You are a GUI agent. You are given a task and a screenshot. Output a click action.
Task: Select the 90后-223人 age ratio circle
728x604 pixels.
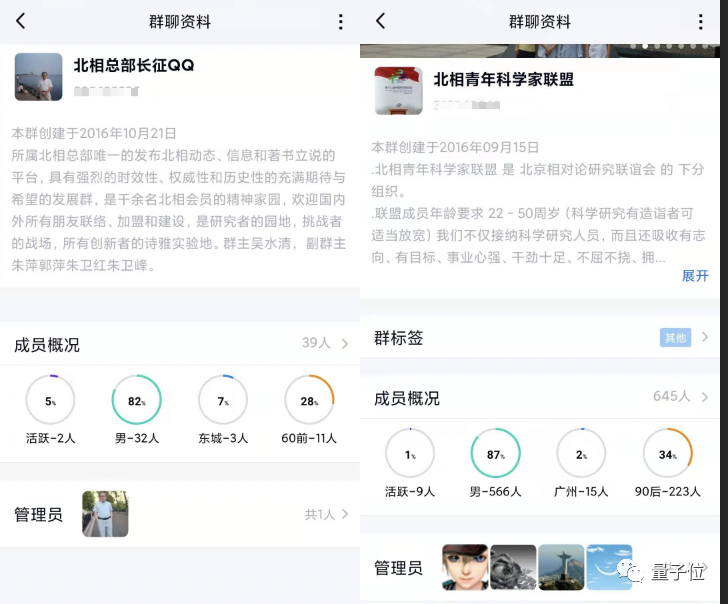pos(668,453)
